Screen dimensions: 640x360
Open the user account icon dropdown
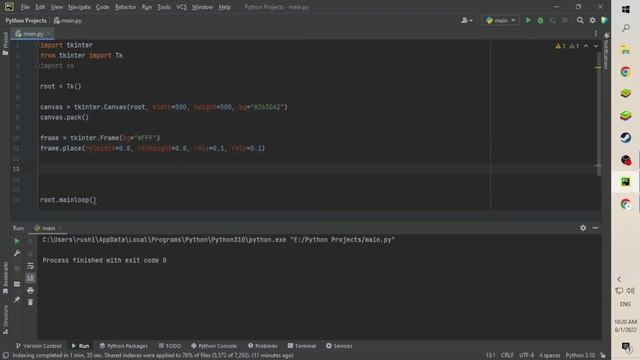coord(467,20)
